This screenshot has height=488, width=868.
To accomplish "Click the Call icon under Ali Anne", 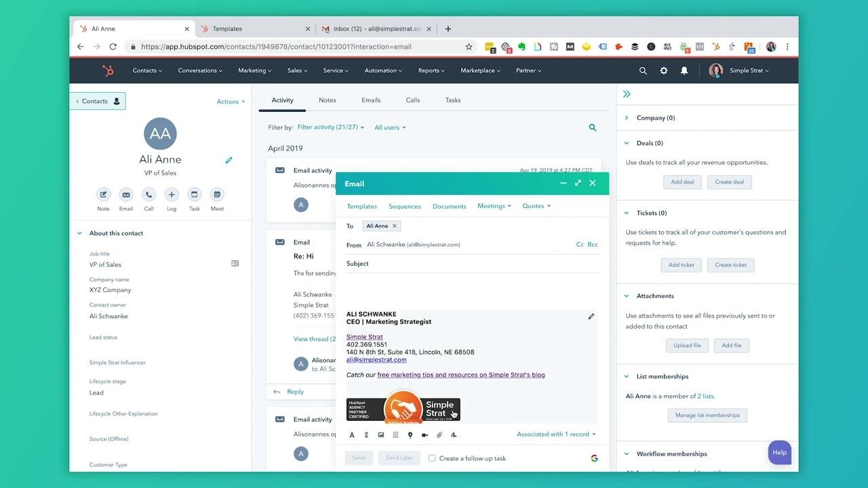I will pos(149,195).
